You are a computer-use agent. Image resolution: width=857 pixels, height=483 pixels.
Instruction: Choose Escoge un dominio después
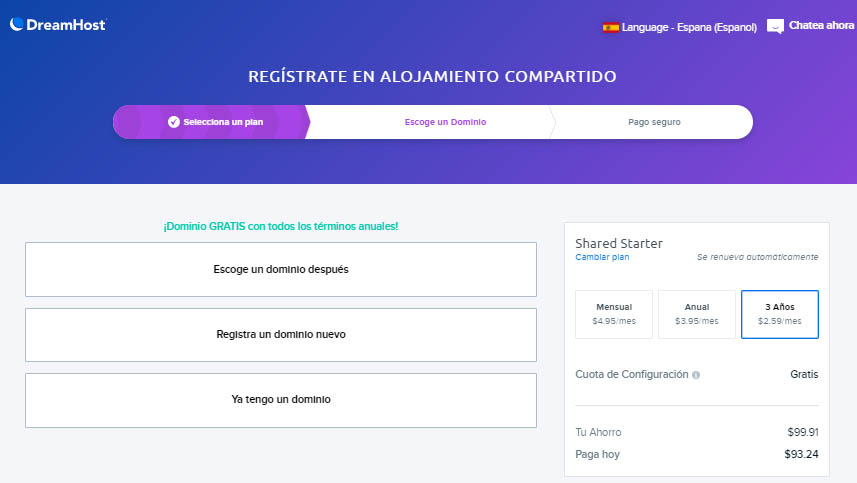tap(281, 269)
